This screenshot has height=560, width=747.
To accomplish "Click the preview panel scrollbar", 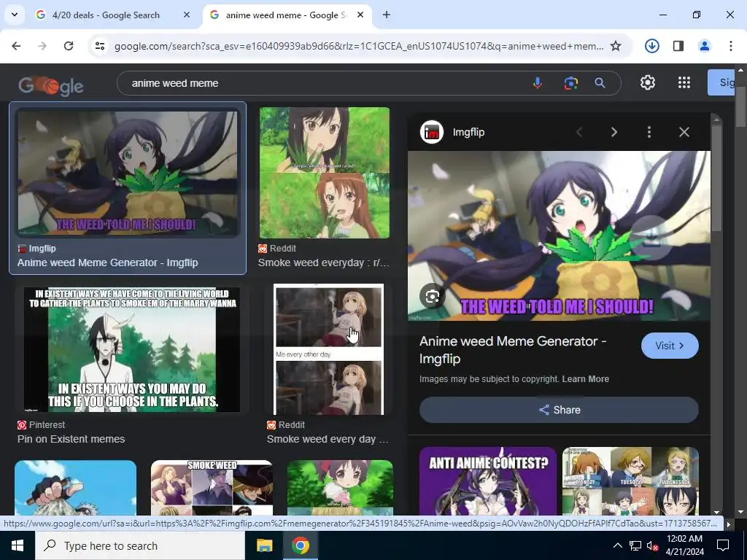I will [716, 177].
